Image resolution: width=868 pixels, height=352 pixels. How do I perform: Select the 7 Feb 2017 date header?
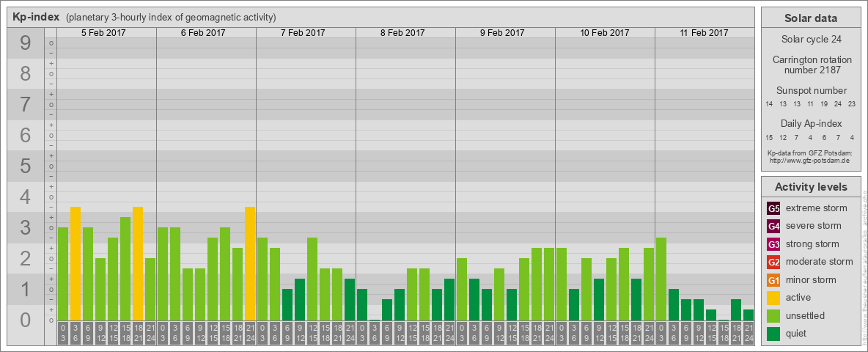tap(303, 33)
